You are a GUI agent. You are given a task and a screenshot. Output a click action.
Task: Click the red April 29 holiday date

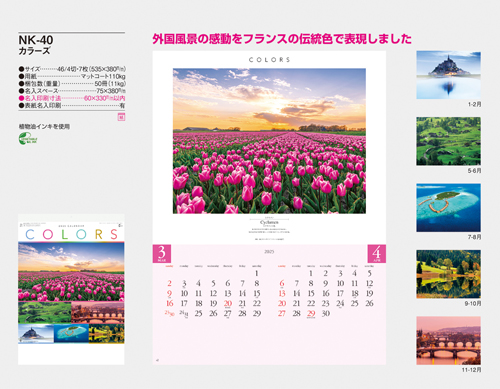pos(311,314)
